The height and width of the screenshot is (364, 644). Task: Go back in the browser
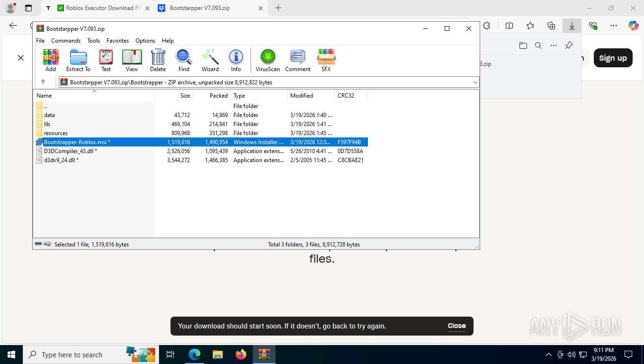click(13, 26)
